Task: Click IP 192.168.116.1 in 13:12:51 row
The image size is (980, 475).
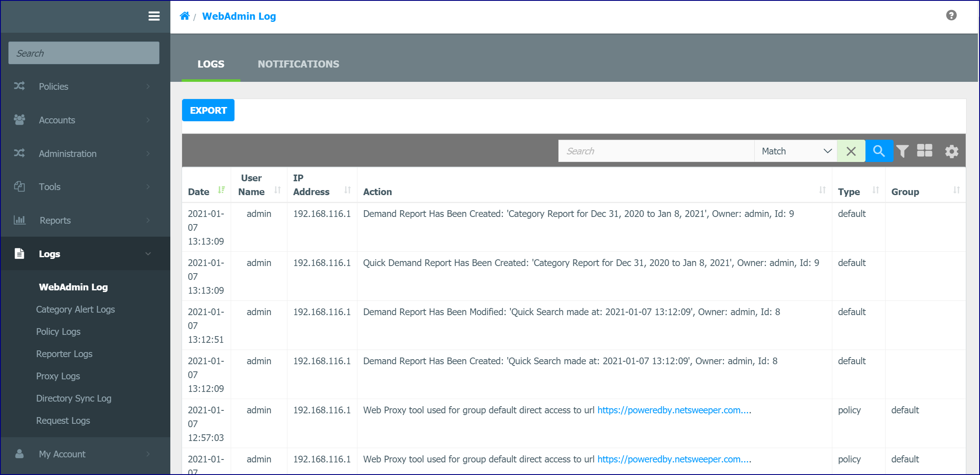Action: pos(322,312)
